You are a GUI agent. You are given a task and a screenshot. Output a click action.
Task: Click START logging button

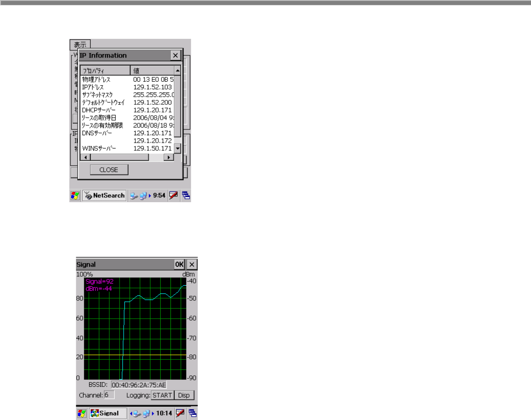point(162,395)
